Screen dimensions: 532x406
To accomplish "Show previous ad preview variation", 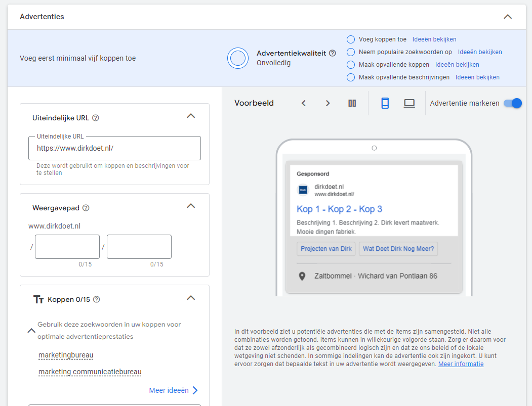I will click(x=304, y=103).
